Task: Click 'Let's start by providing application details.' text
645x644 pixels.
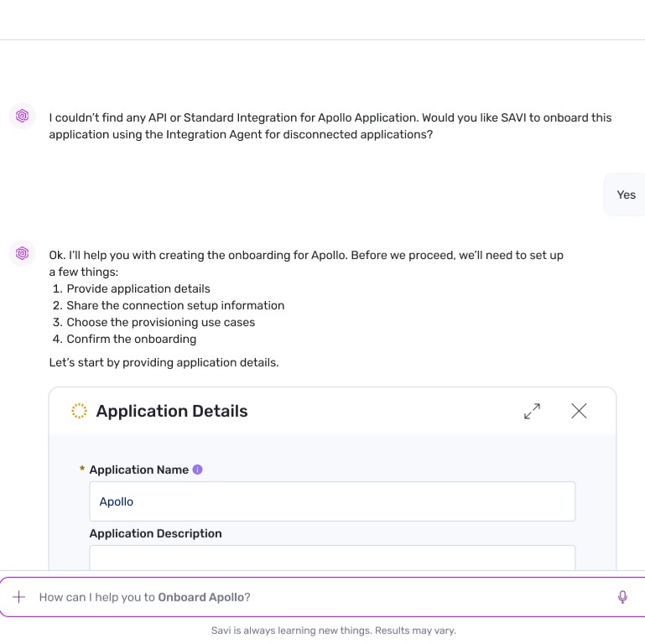Action: point(164,362)
